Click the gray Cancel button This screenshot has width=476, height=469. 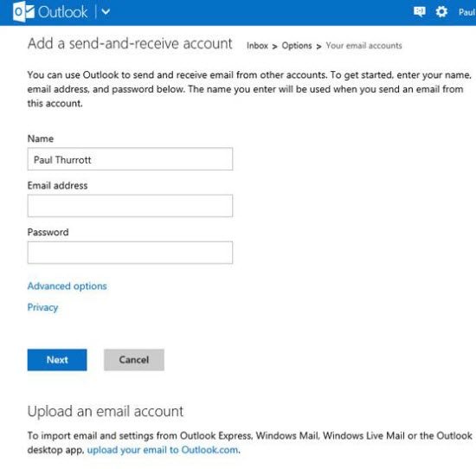134,360
